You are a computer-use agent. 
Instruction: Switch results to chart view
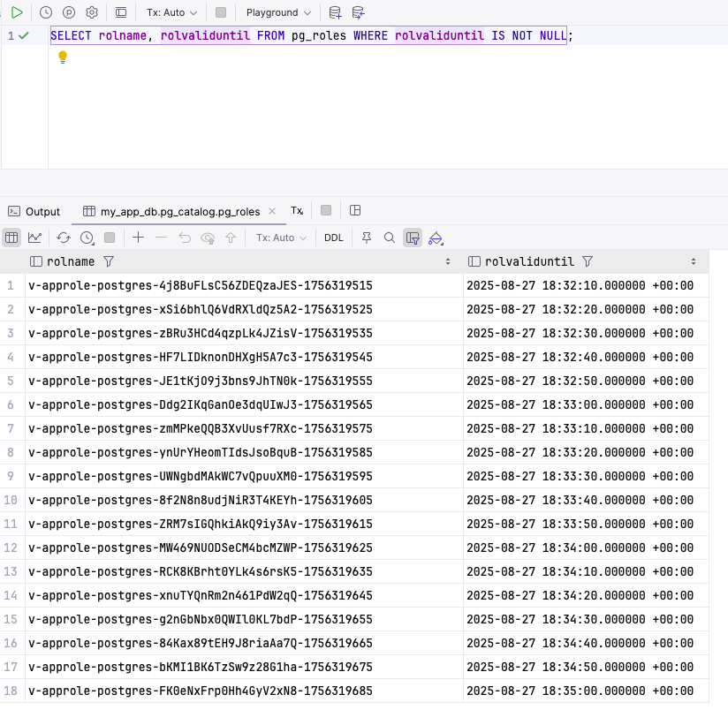coord(34,238)
